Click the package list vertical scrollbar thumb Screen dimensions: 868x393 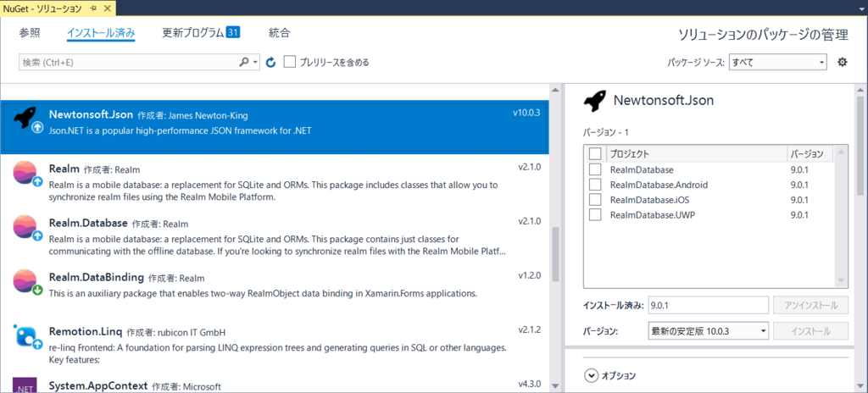click(x=555, y=253)
